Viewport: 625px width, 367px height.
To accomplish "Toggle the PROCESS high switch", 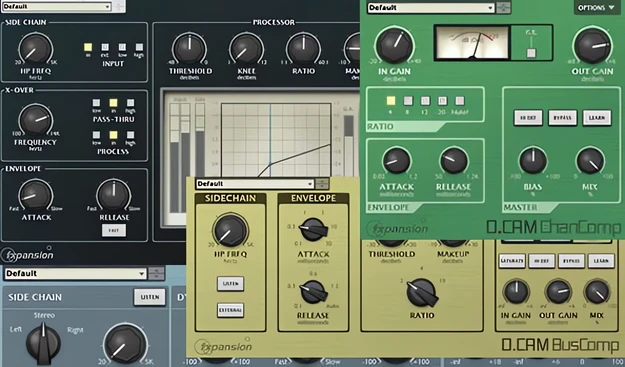I will 130,135.
